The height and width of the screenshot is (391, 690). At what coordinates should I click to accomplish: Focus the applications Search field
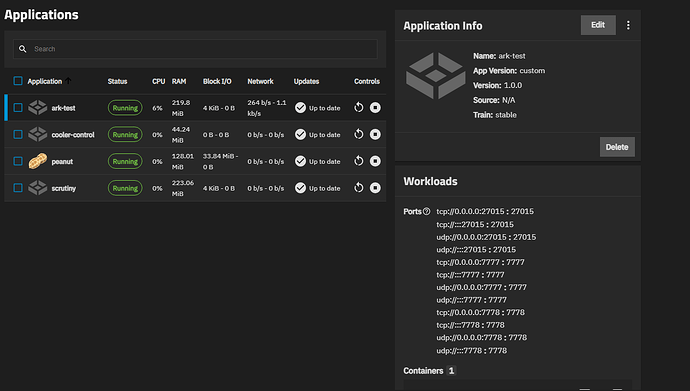(x=195, y=49)
